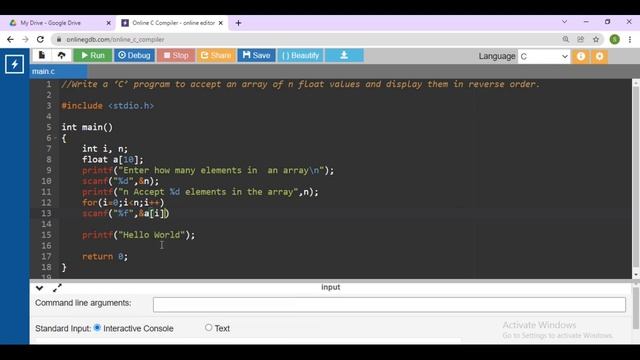This screenshot has height=360, width=640.
Task: Collapse the input panel with the chevron
Action: [39, 288]
